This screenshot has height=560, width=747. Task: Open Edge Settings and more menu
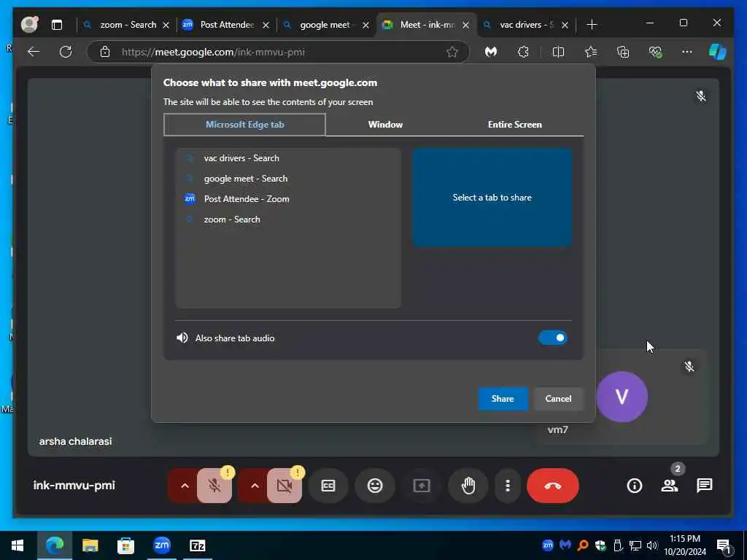click(687, 52)
